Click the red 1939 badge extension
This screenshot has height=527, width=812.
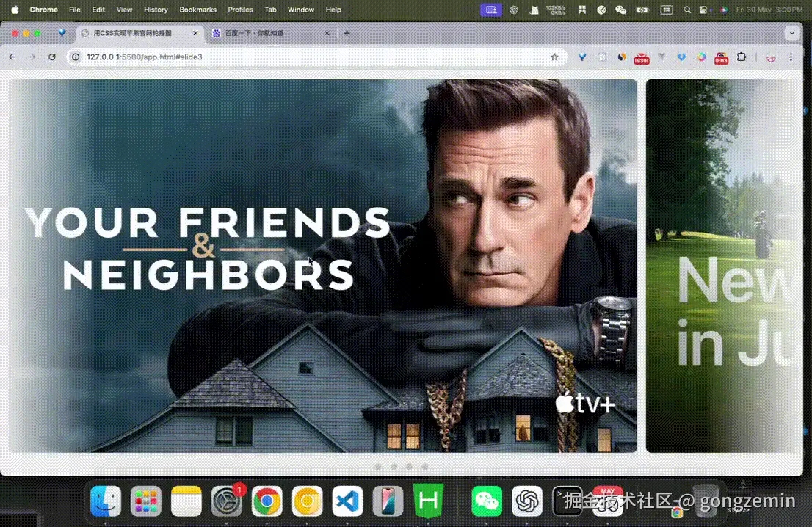(642, 59)
